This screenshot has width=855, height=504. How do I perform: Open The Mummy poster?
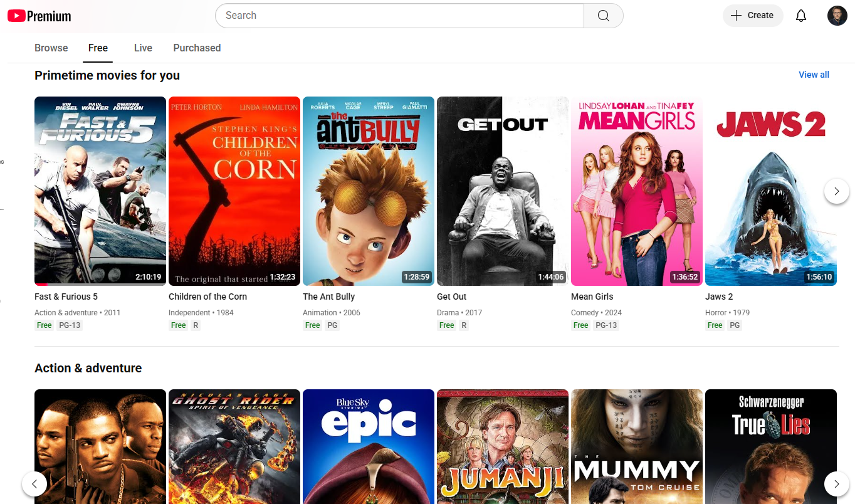click(x=636, y=446)
